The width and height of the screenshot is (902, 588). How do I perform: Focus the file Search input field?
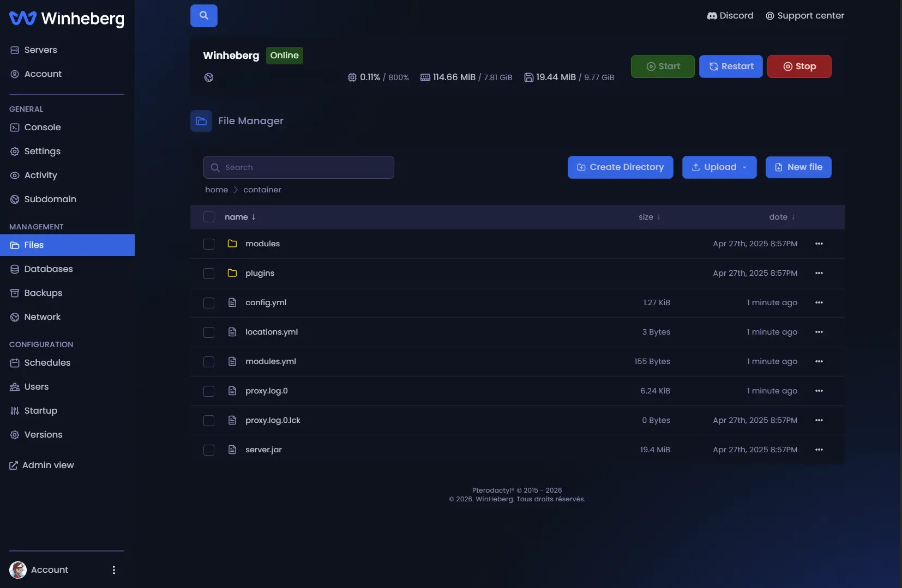299,167
